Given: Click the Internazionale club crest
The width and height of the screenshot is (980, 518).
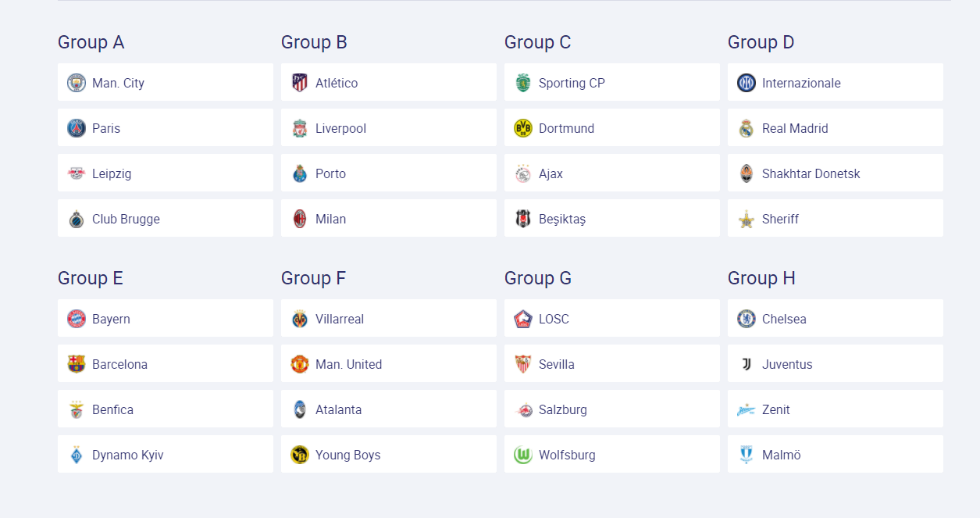Looking at the screenshot, I should coord(747,83).
